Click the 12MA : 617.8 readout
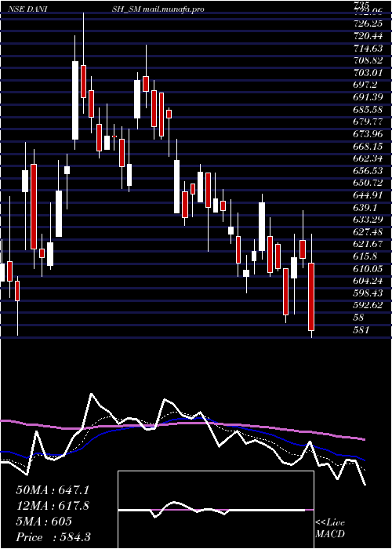This screenshot has width=392, height=549. click(x=53, y=505)
